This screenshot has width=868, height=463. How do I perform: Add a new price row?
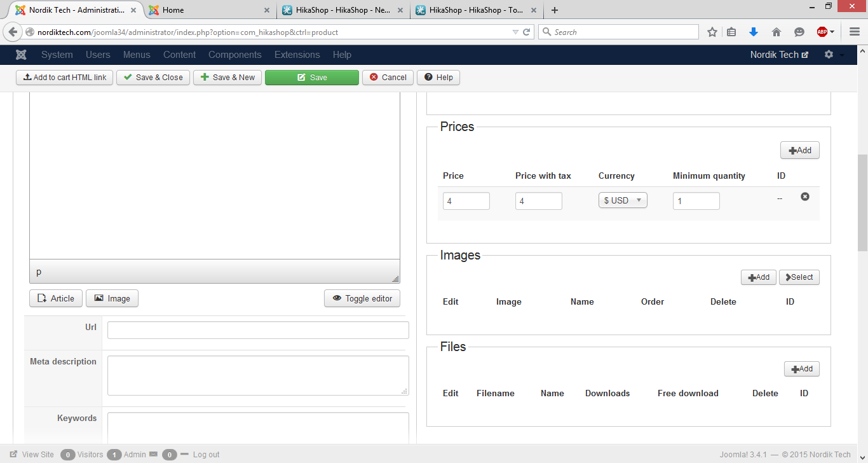pyautogui.click(x=800, y=151)
